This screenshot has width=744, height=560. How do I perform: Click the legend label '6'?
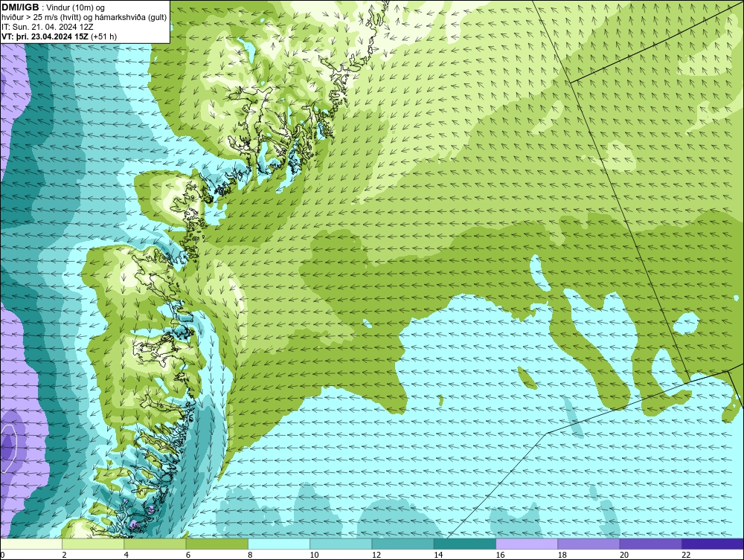[188, 556]
